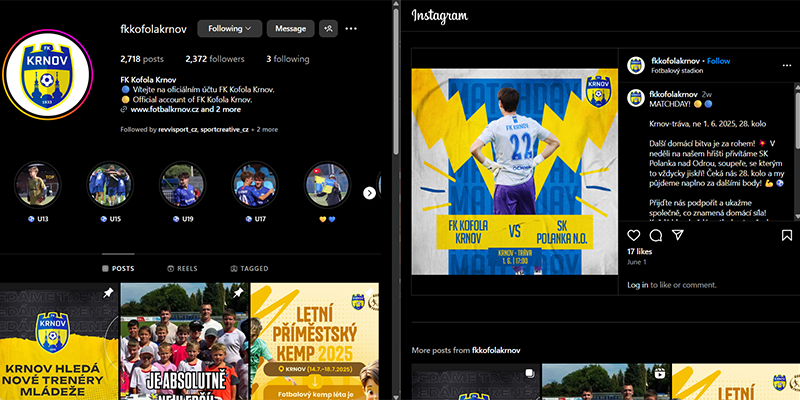Click the link chain icon in bio
The height and width of the screenshot is (400, 800).
123,109
